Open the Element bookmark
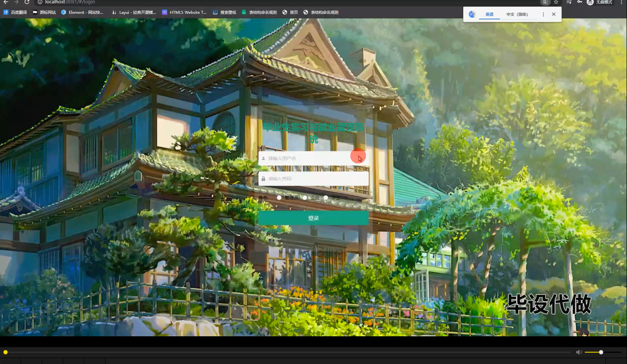The width and height of the screenshot is (627, 364). (82, 12)
